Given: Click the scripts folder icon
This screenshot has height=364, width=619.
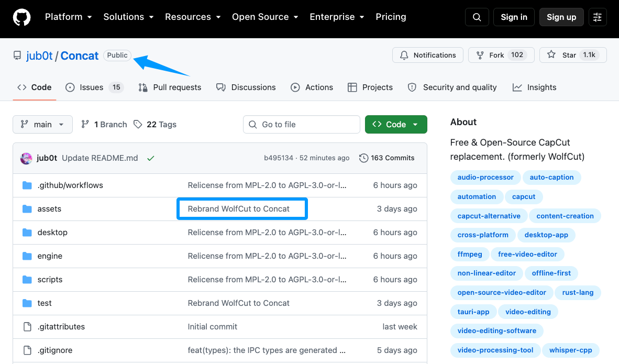Looking at the screenshot, I should pos(27,280).
